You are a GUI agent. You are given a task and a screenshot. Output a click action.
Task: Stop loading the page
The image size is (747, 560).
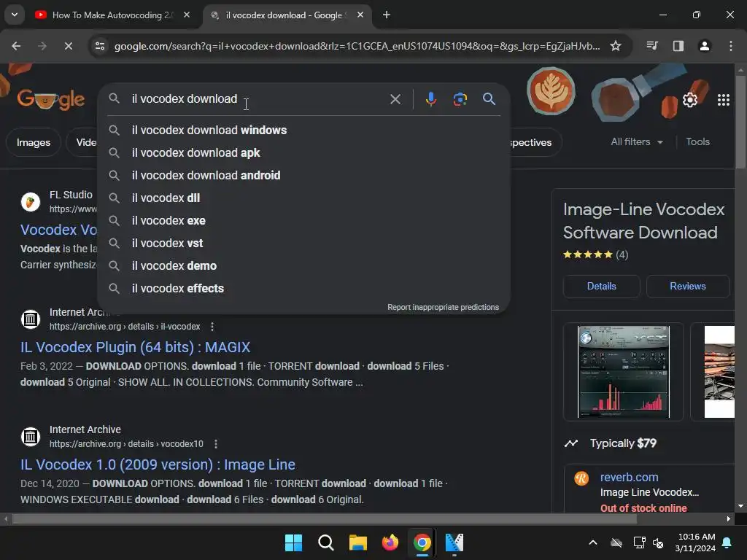pos(68,46)
